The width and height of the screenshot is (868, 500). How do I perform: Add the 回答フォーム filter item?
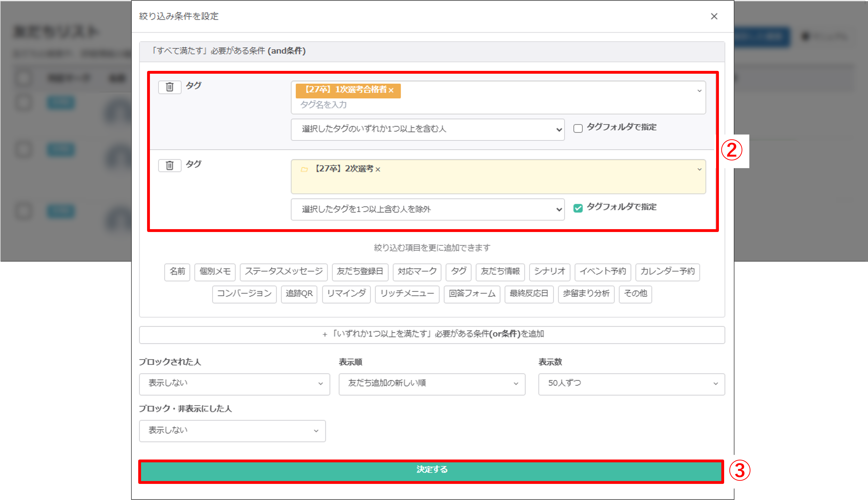472,294
